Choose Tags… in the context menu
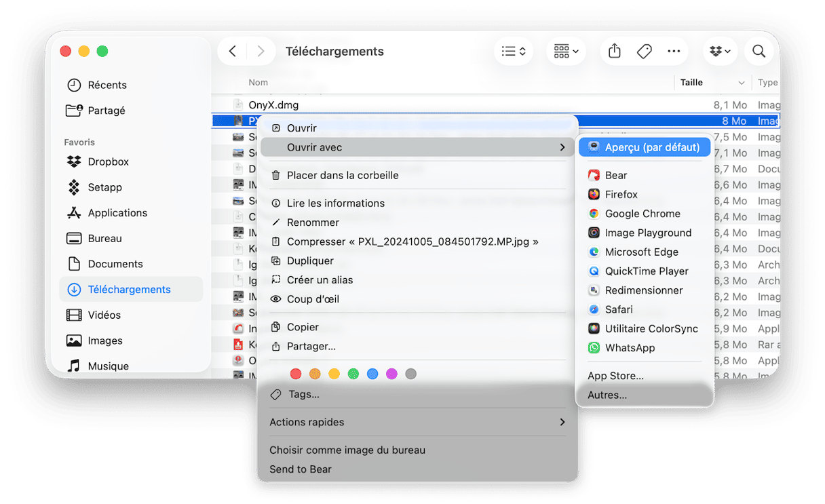This screenshot has height=504, width=825. pyautogui.click(x=417, y=394)
